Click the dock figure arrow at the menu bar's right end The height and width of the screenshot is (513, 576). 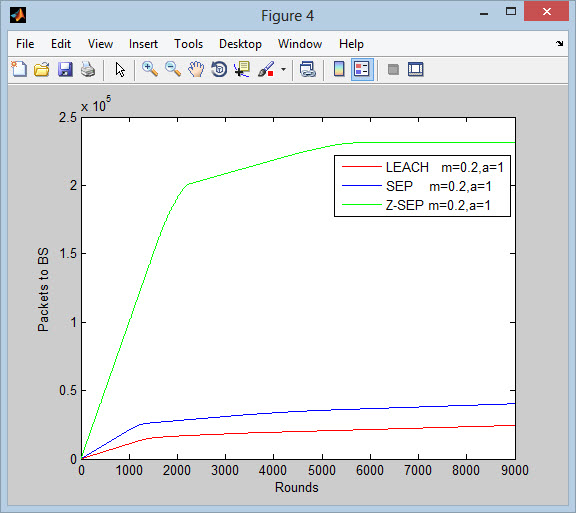point(559,44)
